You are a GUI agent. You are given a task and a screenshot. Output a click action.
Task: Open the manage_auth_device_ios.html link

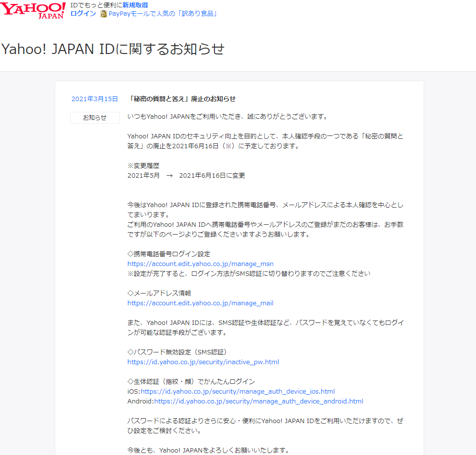pos(238,391)
